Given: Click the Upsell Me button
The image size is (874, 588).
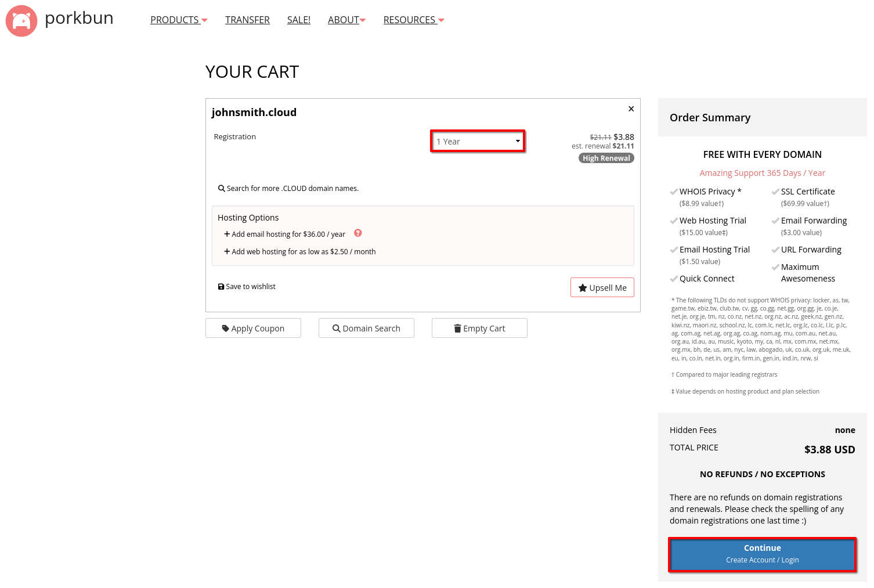Looking at the screenshot, I should (x=602, y=287).
